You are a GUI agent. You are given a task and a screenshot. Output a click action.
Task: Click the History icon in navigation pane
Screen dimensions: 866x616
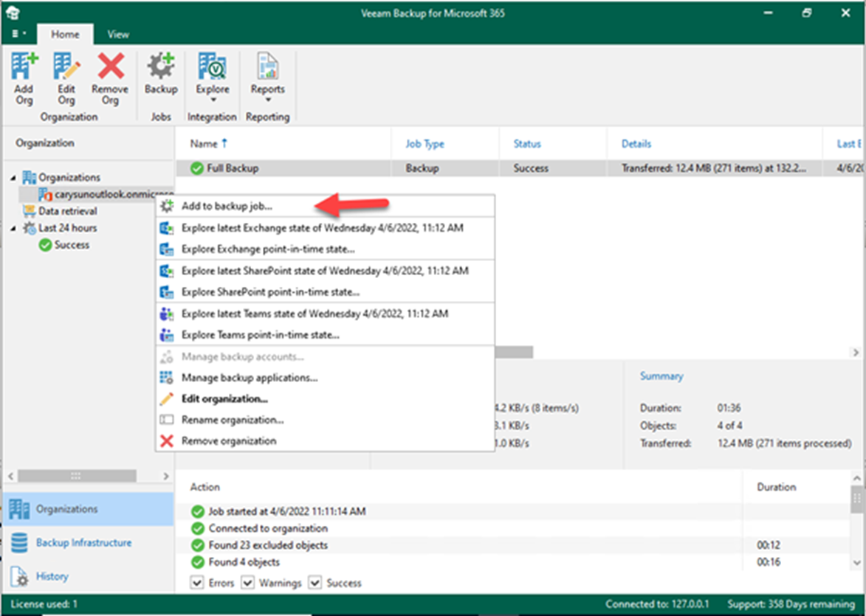click(x=19, y=576)
